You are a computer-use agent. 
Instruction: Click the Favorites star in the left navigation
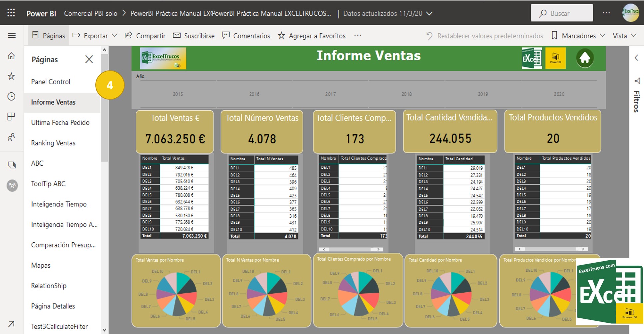click(11, 76)
